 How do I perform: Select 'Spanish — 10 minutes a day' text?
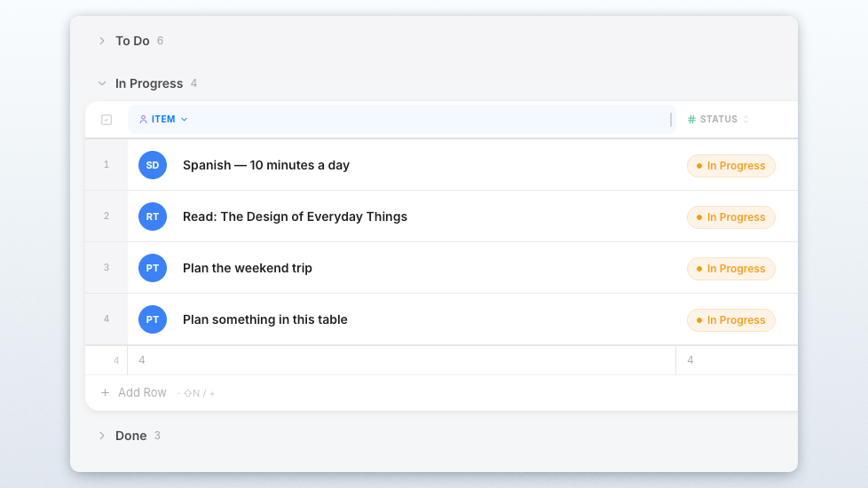[266, 165]
